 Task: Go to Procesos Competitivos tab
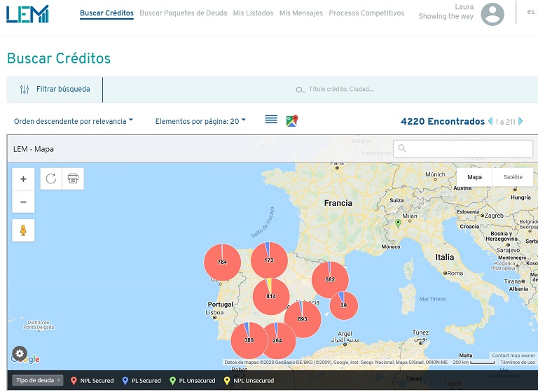click(x=366, y=13)
